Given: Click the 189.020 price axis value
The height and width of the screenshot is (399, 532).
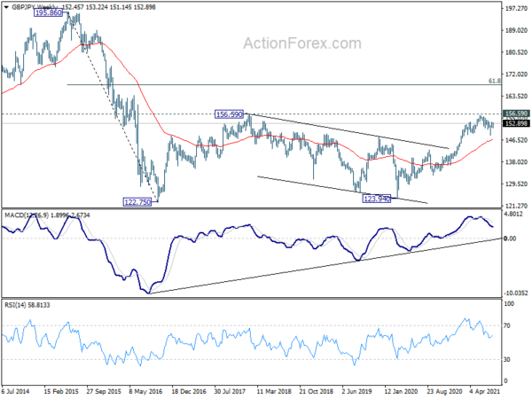Looking at the screenshot, I should (x=516, y=30).
